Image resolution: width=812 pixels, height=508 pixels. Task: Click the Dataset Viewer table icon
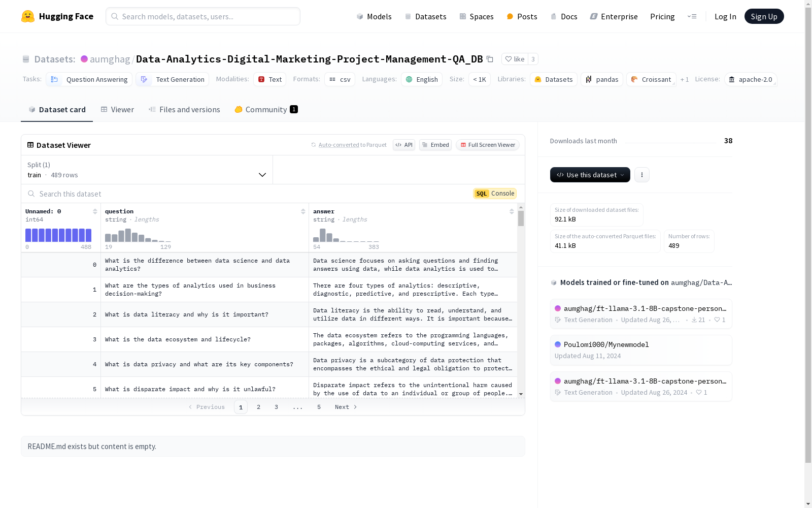pyautogui.click(x=30, y=145)
